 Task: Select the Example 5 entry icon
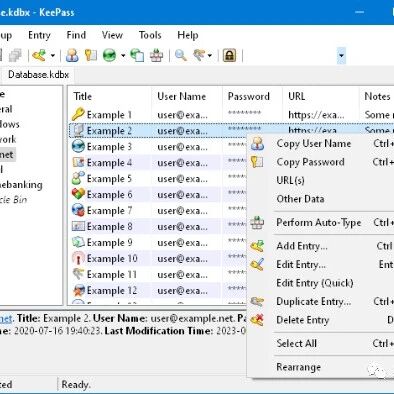(78, 178)
